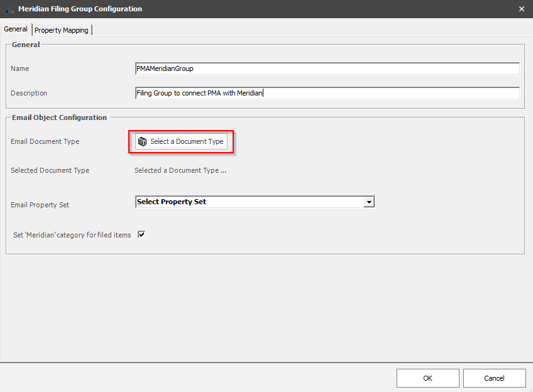The image size is (533, 392).
Task: Click the dialog title 'Meridian Filing Group Configuration'
Action: coord(80,9)
